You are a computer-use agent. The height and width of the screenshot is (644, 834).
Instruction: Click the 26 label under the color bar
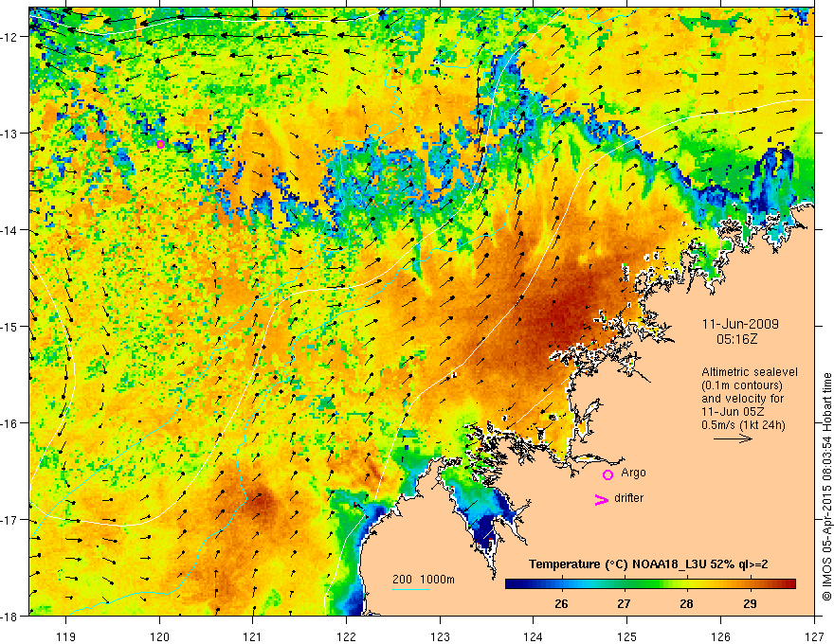click(x=561, y=603)
